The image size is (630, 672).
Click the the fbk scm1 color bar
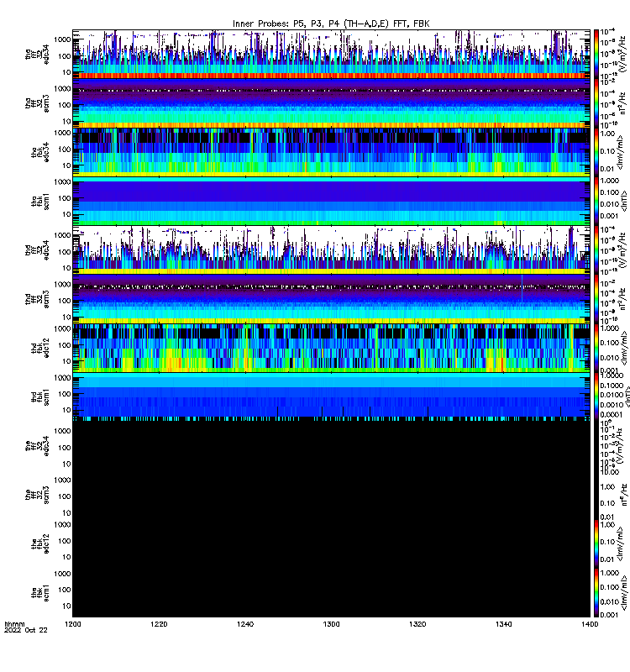click(x=596, y=593)
